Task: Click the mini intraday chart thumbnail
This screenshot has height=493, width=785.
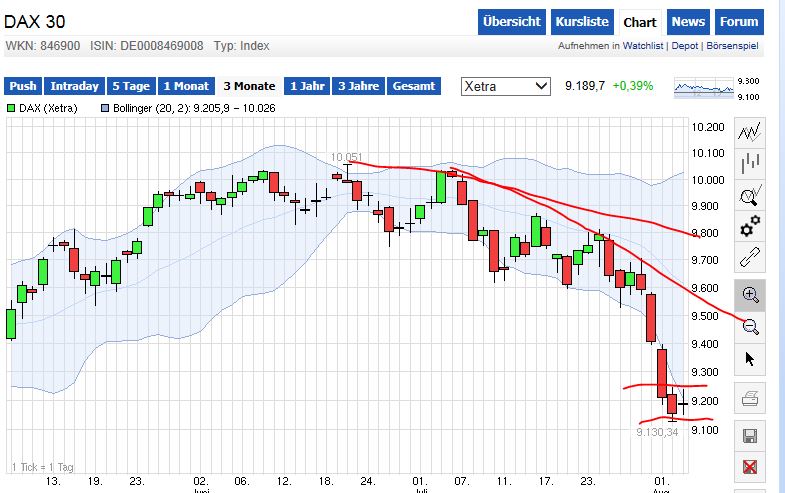Action: pos(703,88)
